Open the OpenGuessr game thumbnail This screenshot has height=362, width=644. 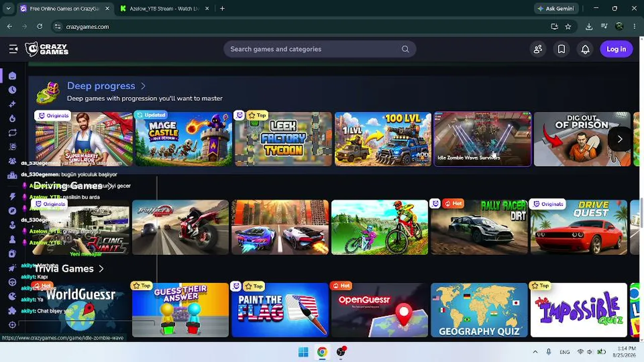tap(379, 310)
